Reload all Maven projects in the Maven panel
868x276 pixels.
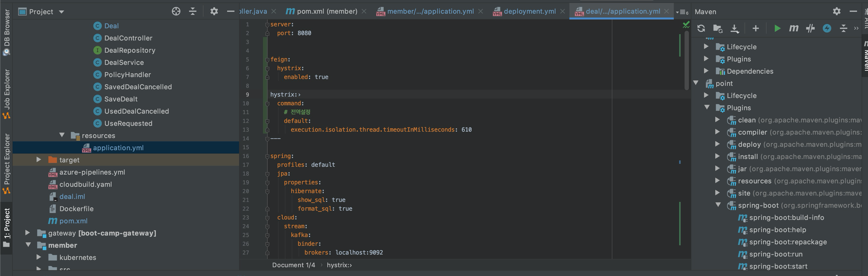[x=701, y=28]
